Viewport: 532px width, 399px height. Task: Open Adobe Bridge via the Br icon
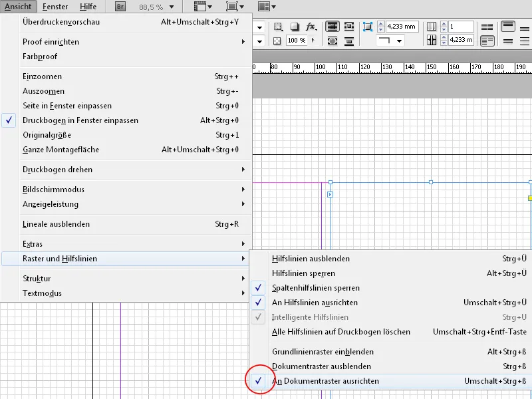(x=120, y=6)
